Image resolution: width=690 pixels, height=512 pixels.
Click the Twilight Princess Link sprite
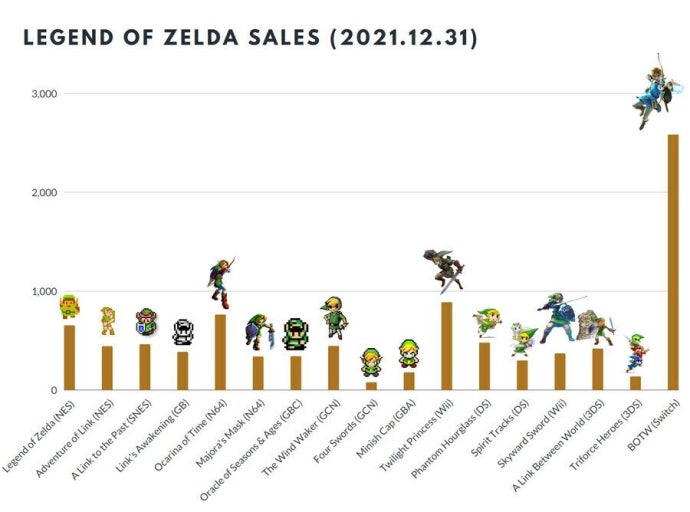click(x=443, y=270)
